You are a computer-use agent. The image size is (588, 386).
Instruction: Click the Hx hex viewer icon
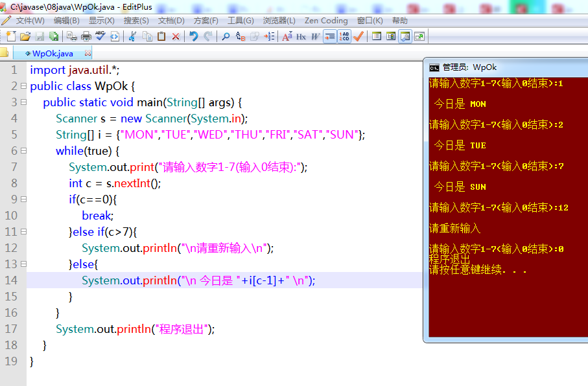(x=301, y=37)
